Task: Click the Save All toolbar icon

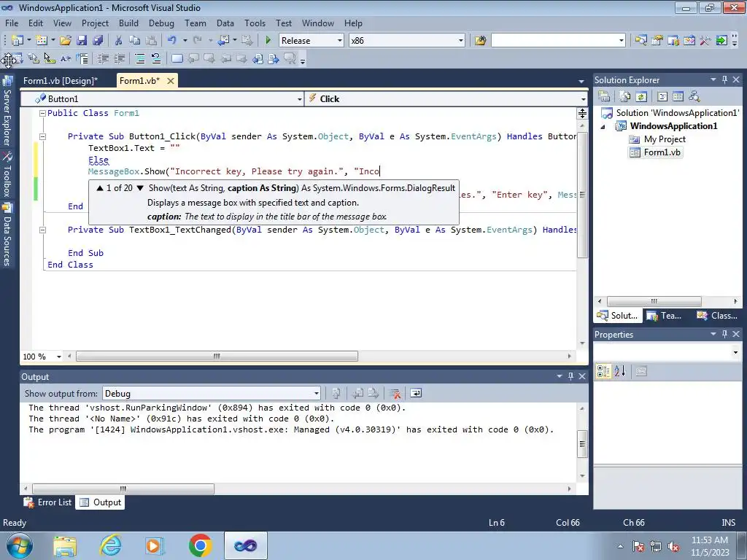Action: click(x=98, y=41)
